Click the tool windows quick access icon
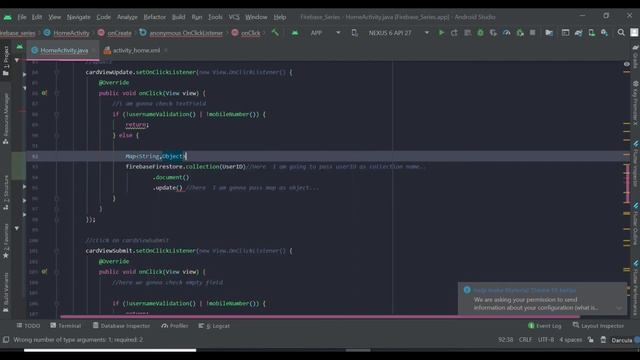This screenshot has height=360, width=640. tap(6, 340)
